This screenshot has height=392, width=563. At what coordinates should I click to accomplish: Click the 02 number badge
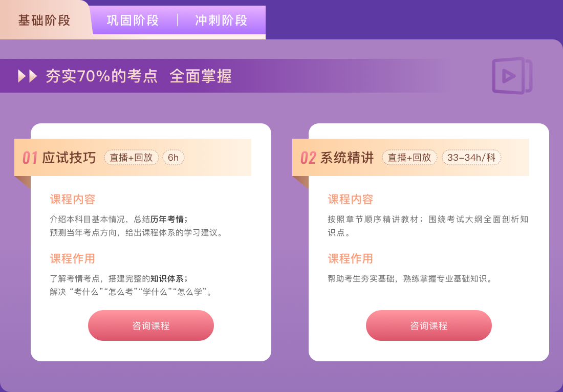click(x=308, y=158)
